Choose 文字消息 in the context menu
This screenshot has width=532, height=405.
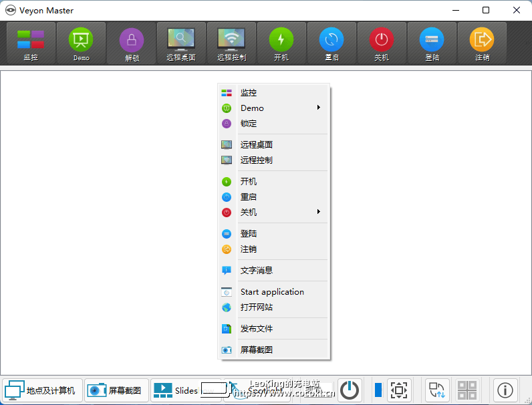[x=273, y=271]
